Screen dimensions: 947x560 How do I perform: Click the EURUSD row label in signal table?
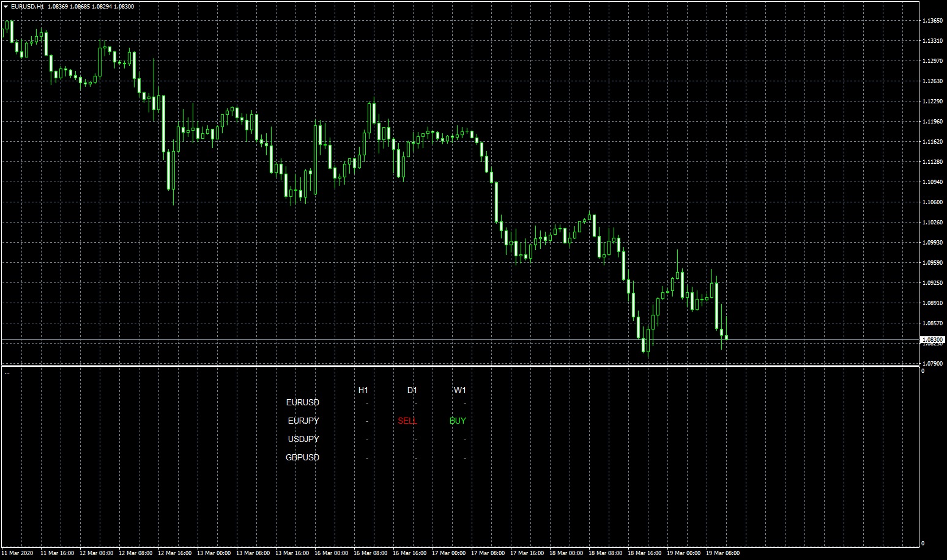point(303,402)
